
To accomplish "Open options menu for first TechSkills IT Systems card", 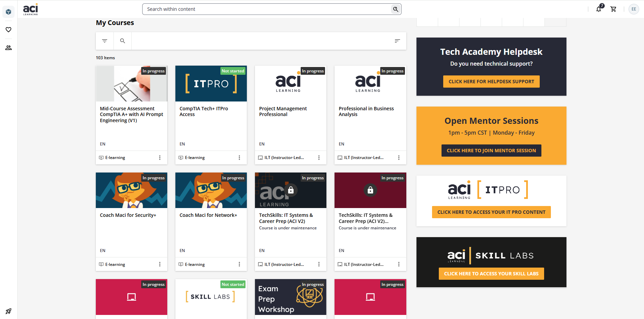I will (319, 264).
